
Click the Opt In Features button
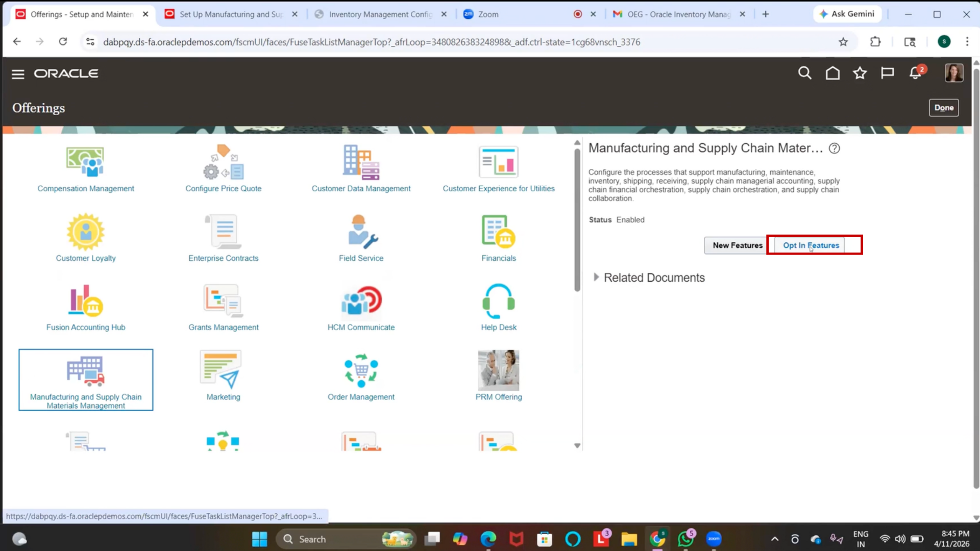(x=811, y=245)
